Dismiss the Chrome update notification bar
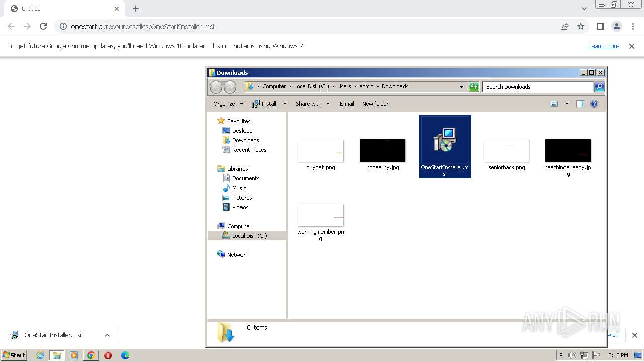 tap(632, 46)
